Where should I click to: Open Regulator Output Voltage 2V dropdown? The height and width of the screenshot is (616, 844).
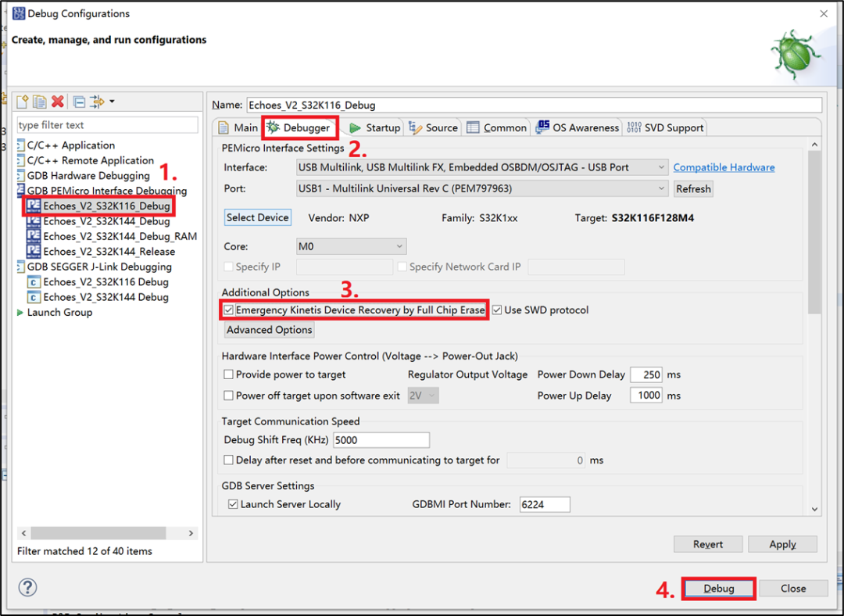(x=423, y=396)
